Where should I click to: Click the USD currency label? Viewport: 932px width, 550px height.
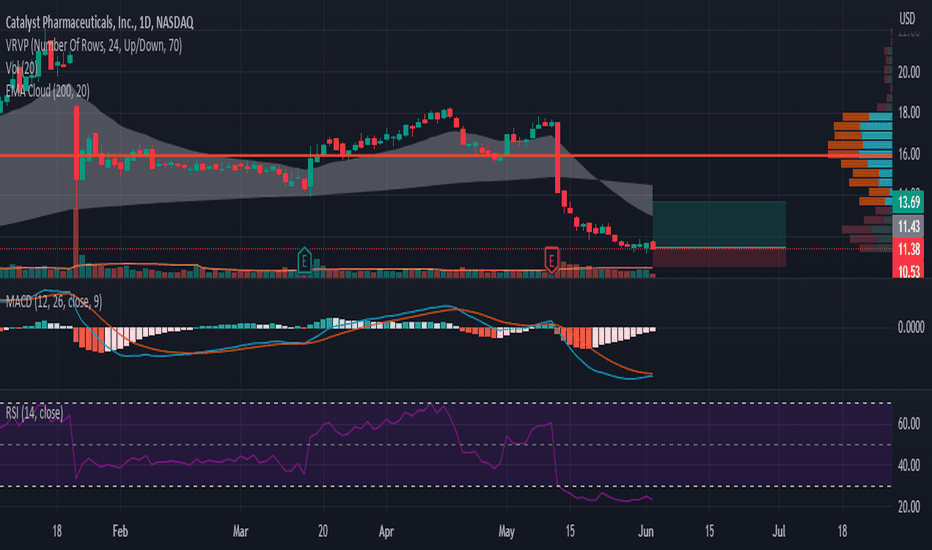(907, 19)
